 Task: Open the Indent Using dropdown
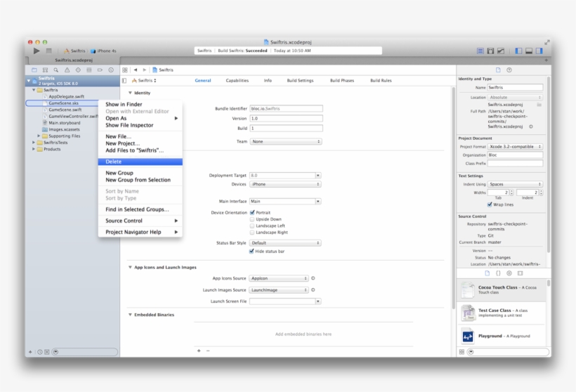point(515,184)
